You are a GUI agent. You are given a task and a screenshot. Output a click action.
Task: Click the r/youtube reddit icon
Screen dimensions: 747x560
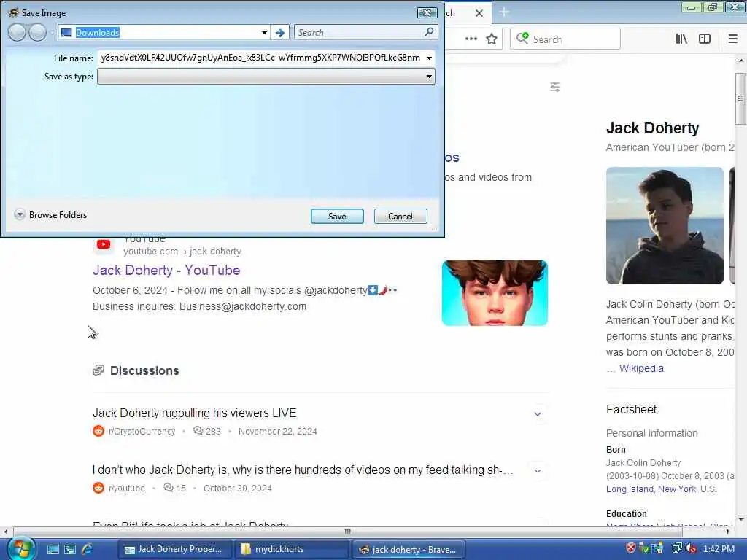tap(98, 488)
